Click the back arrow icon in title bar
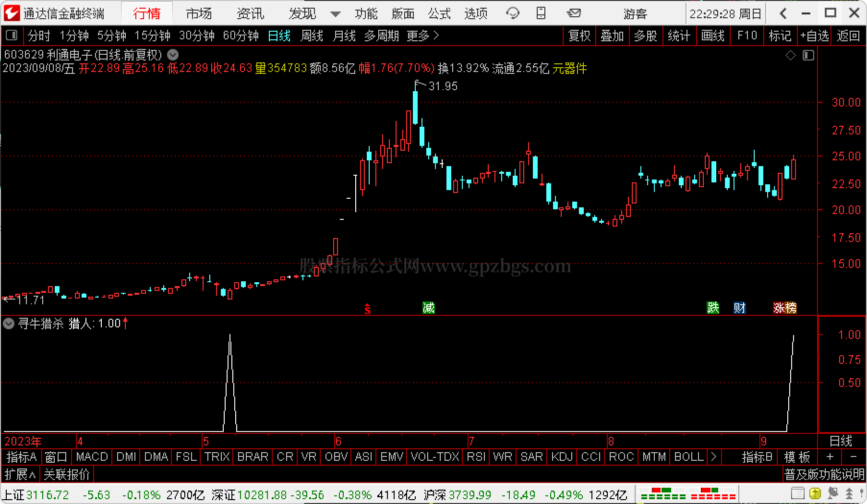Image resolution: width=867 pixels, height=504 pixels. 783,13
